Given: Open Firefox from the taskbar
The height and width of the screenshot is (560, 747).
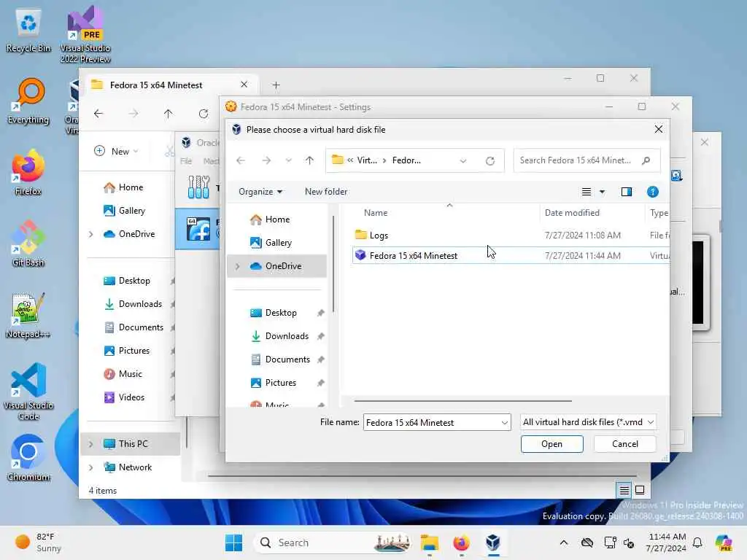Looking at the screenshot, I should pyautogui.click(x=461, y=542).
